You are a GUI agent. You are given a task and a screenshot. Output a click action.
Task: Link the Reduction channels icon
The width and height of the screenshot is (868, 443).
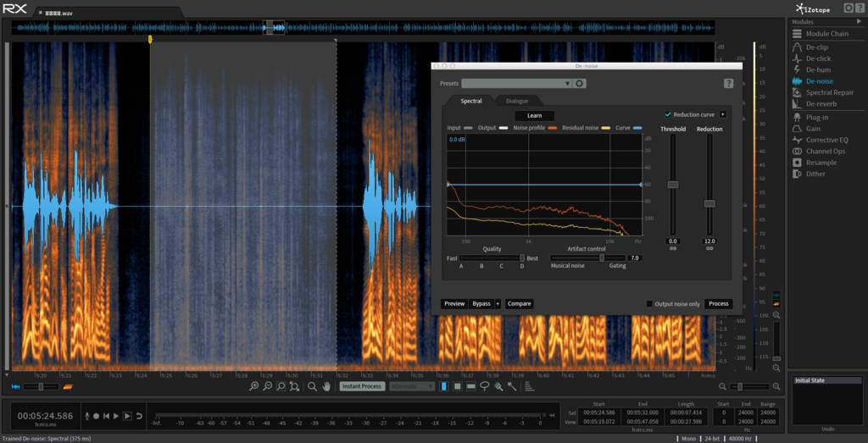(709, 249)
